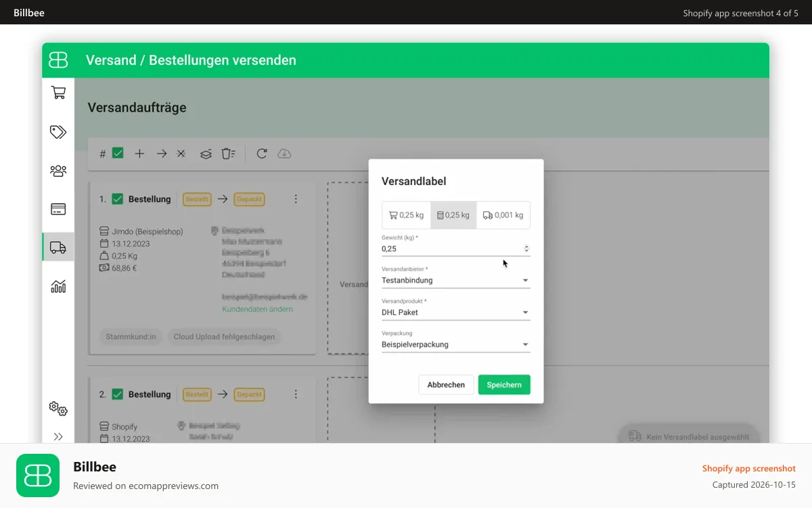Open the shipping truck section in sidebar
This screenshot has height=508, width=812.
[x=58, y=248]
